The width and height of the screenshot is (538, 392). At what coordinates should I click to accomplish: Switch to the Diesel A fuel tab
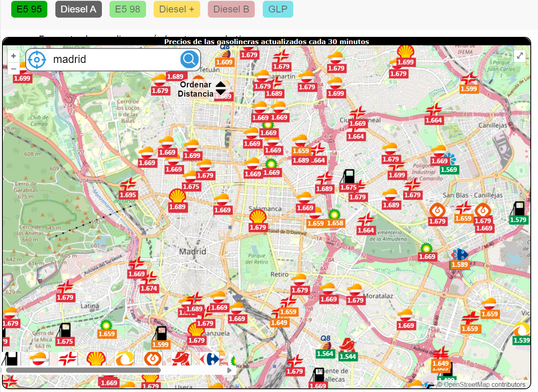pyautogui.click(x=78, y=9)
